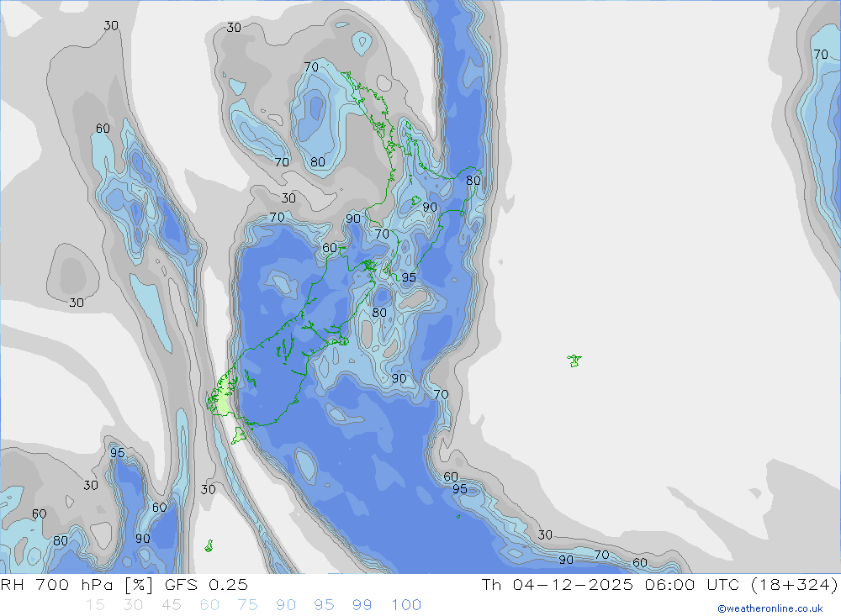841x616 pixels.
Task: Click the legend value 30 in the scale
Action: (133, 605)
